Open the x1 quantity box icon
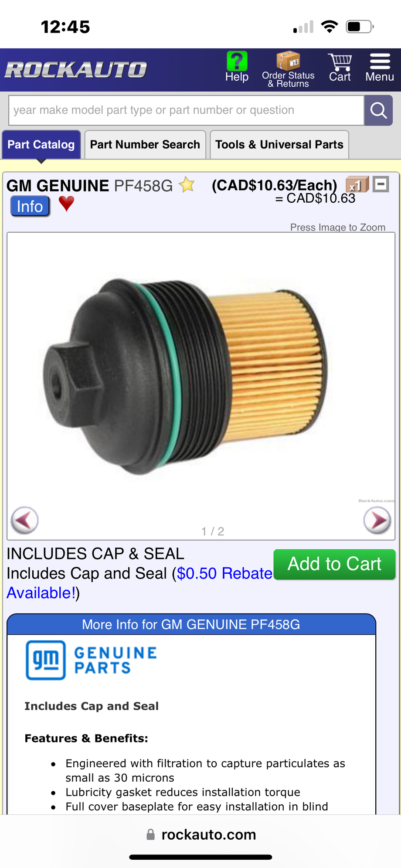The image size is (401, 868). point(357,185)
